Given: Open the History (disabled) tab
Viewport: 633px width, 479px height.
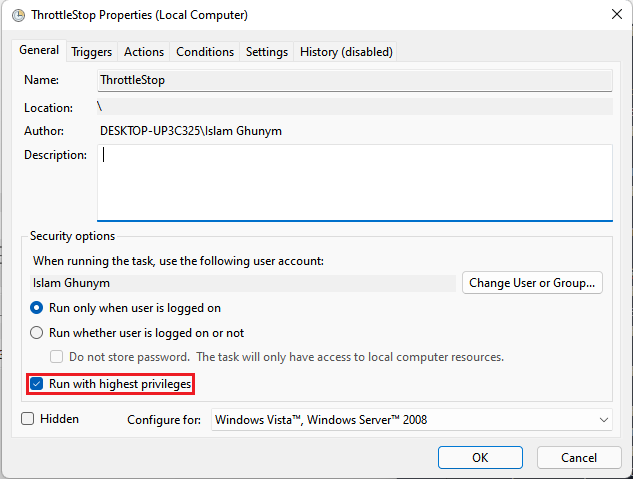Looking at the screenshot, I should pos(346,52).
